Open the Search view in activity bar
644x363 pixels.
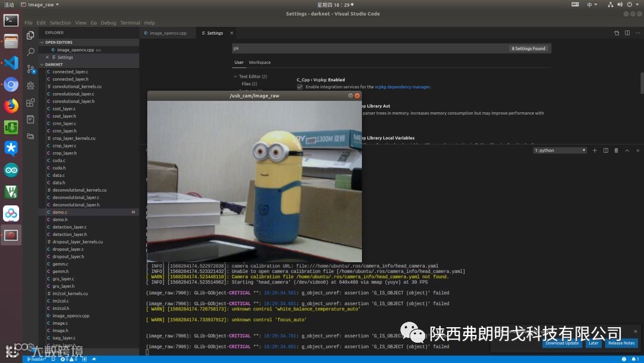30,52
